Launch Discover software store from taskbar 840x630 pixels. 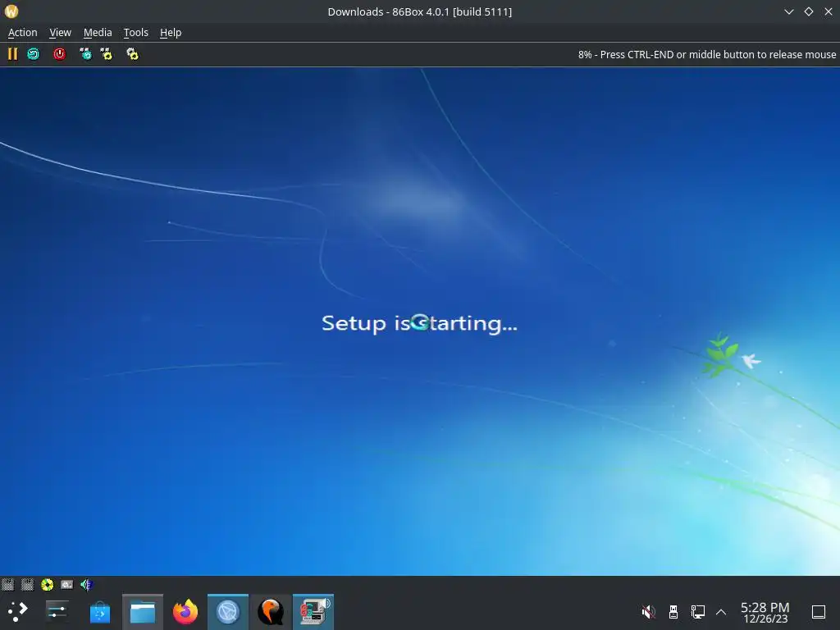tap(99, 611)
